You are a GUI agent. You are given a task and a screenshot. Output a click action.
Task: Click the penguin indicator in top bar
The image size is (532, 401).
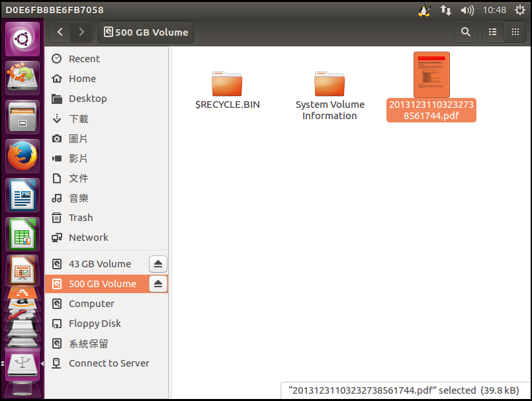(x=424, y=10)
